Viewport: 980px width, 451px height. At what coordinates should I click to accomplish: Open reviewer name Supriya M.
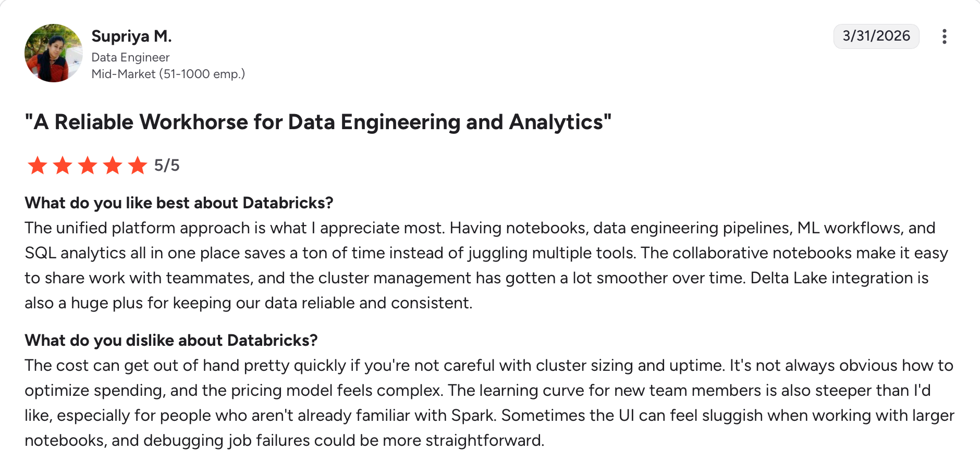coord(131,36)
